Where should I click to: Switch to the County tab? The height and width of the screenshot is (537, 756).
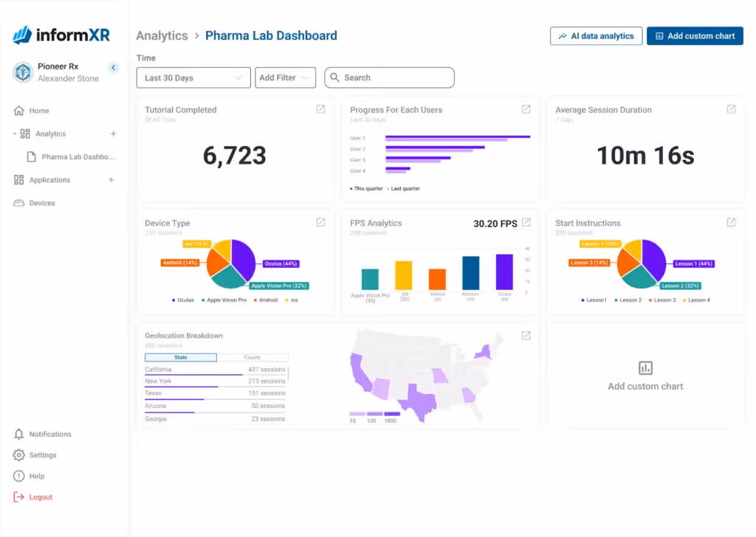252,357
